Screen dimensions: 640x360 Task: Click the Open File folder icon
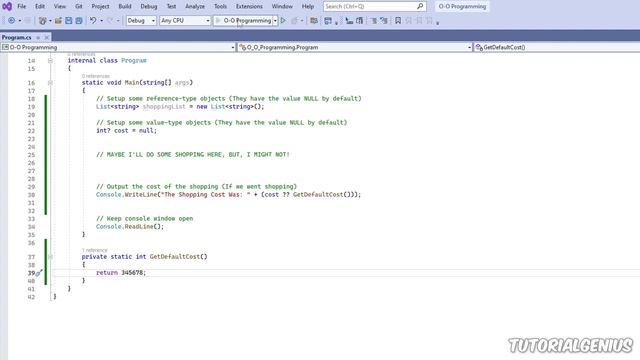coord(58,20)
